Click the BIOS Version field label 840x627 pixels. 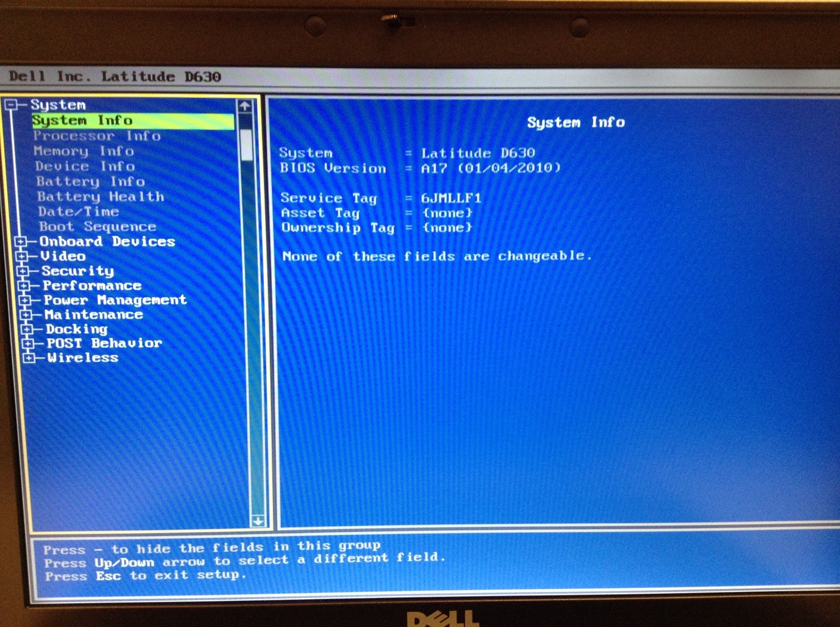pos(333,168)
